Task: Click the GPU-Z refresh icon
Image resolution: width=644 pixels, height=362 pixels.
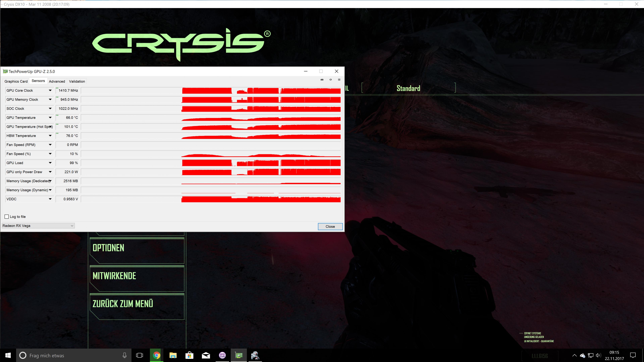Action: 330,80
